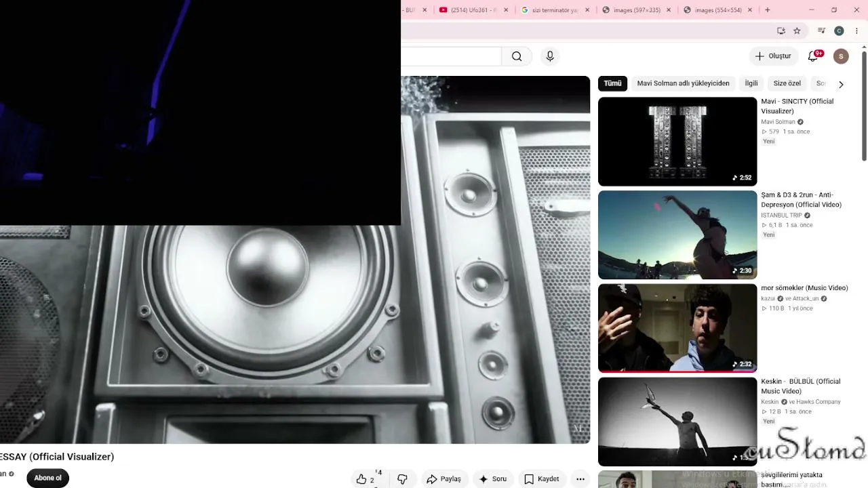Close the 'sizi terminatör' Google tab
868x488 pixels.
click(587, 10)
